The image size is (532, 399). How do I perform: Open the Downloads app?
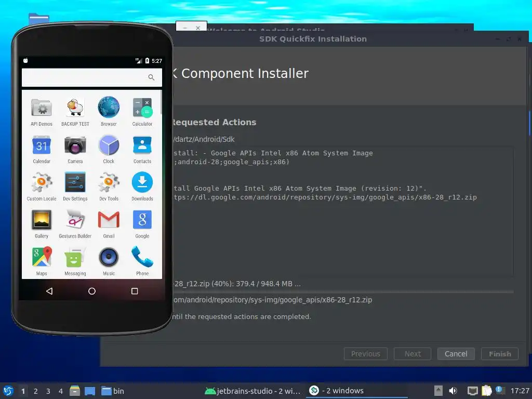[142, 187]
